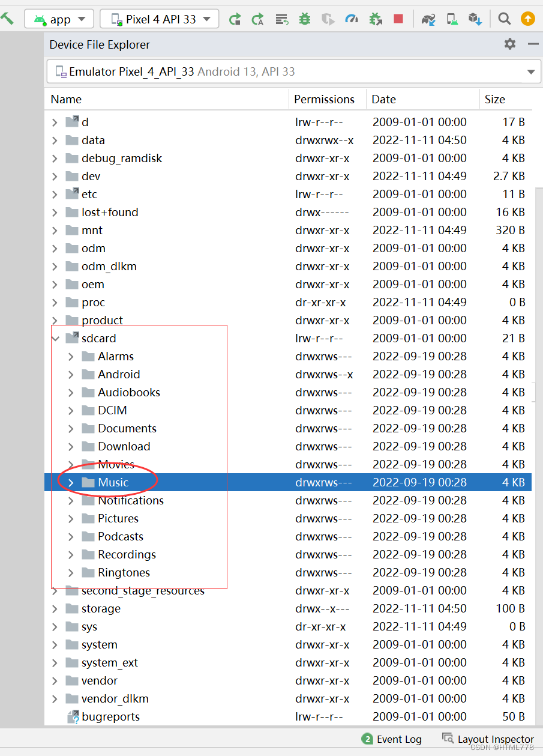Image resolution: width=543 pixels, height=756 pixels.
Task: Sync project with Gradle files
Action: [x=428, y=19]
